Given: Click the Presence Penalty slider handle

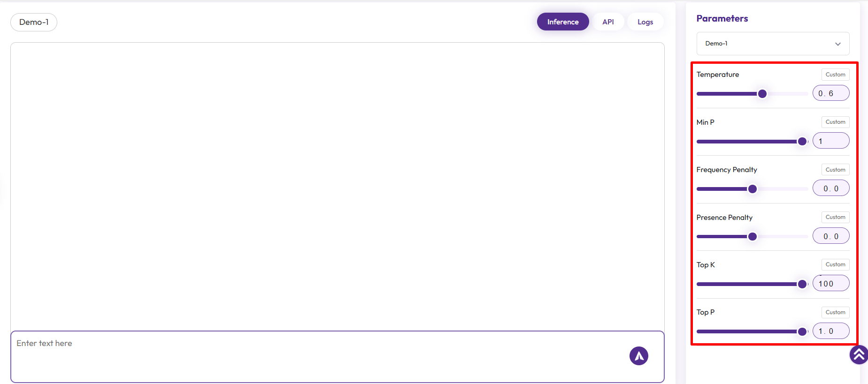Looking at the screenshot, I should (x=753, y=236).
